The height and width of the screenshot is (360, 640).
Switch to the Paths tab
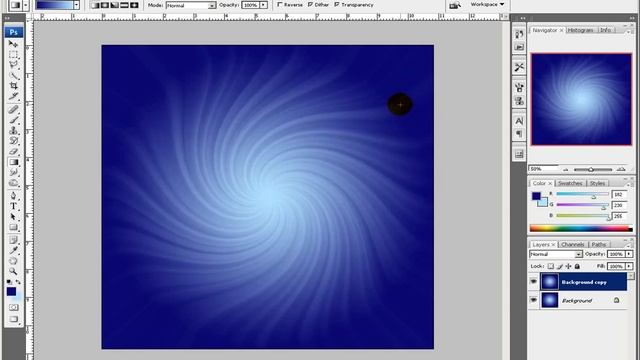[x=599, y=244]
